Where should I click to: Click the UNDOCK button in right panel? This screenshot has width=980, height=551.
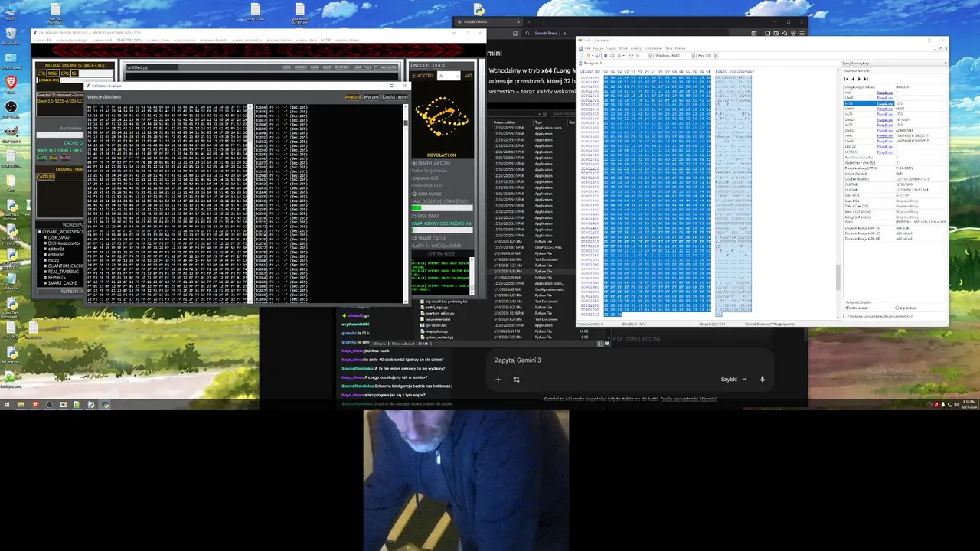click(420, 65)
